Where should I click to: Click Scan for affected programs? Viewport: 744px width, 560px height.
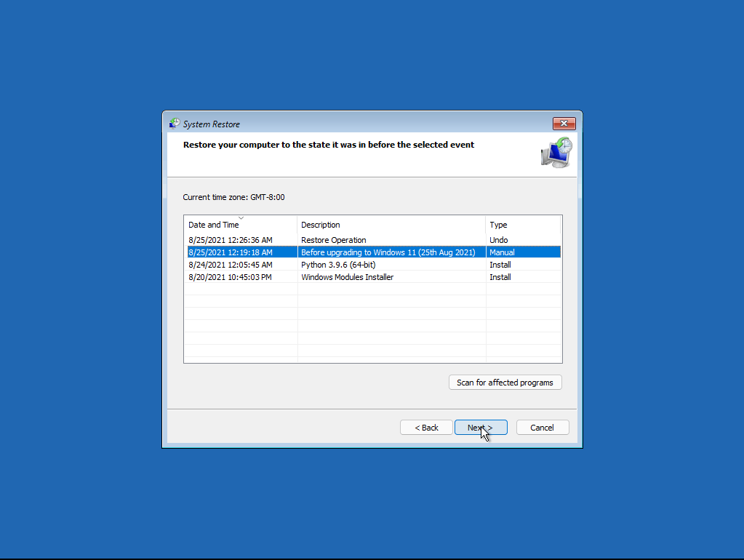[x=505, y=383]
